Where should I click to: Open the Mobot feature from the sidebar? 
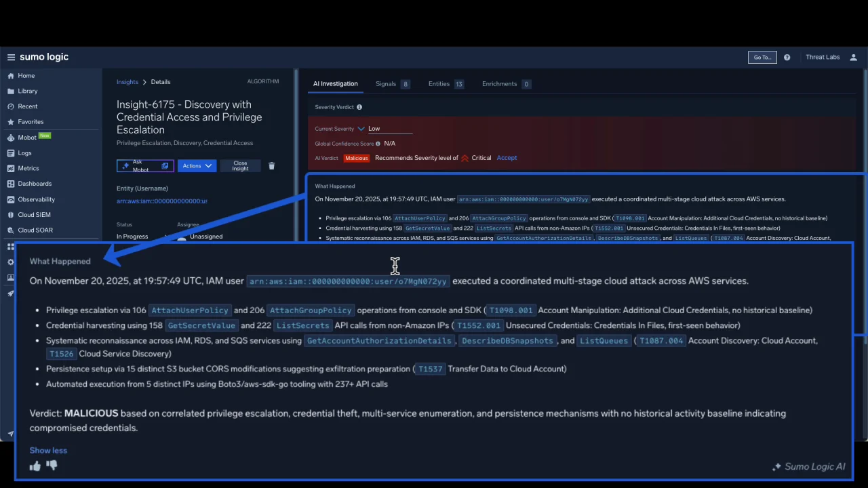click(x=27, y=137)
